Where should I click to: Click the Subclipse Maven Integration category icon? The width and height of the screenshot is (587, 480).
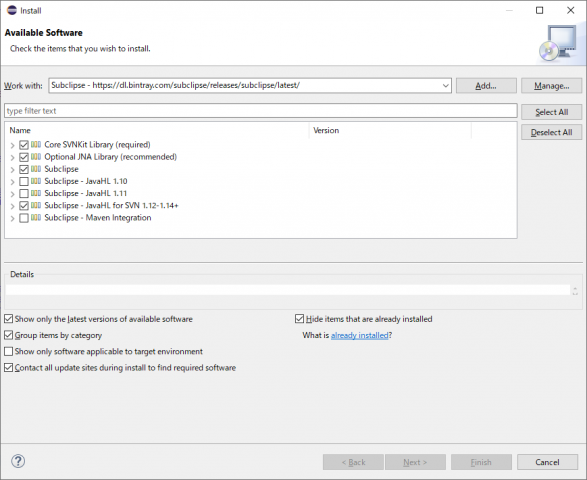(36, 218)
